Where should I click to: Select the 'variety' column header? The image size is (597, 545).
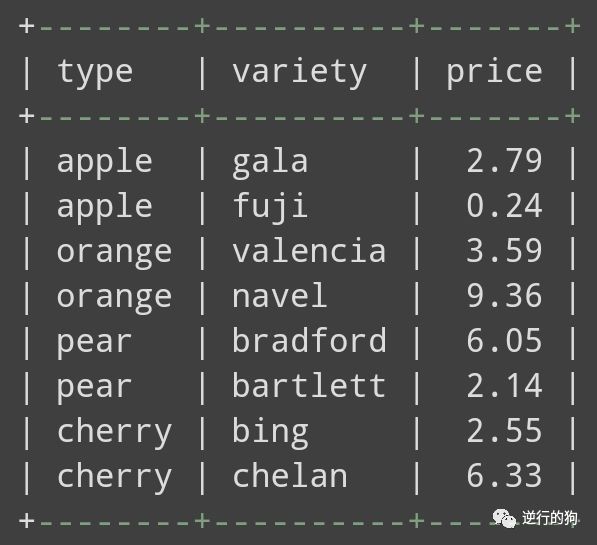pos(300,73)
